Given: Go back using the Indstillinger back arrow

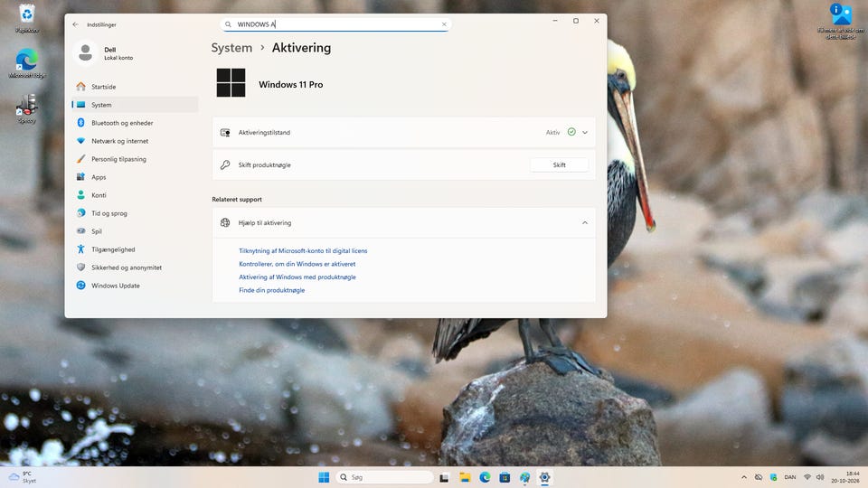Looking at the screenshot, I should [75, 24].
